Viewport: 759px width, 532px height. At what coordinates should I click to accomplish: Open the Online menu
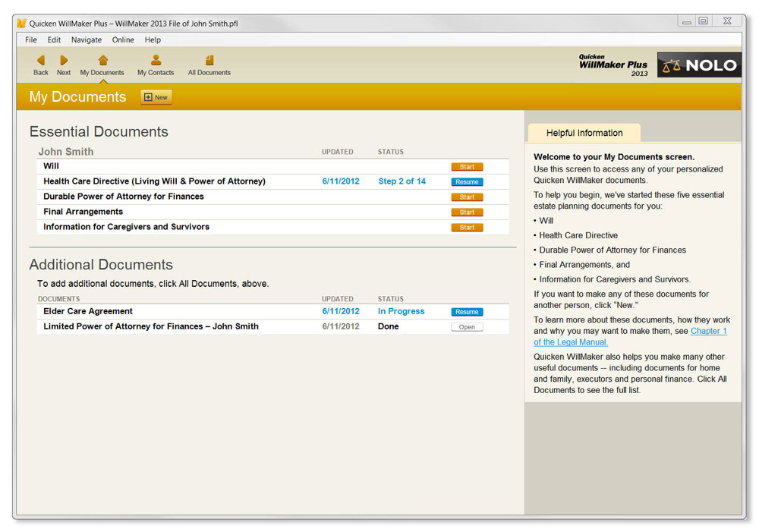pos(123,40)
